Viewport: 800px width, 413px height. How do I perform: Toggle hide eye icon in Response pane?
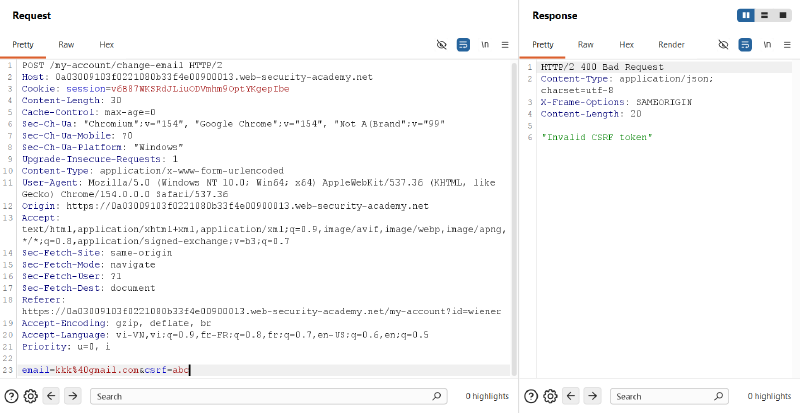[723, 45]
